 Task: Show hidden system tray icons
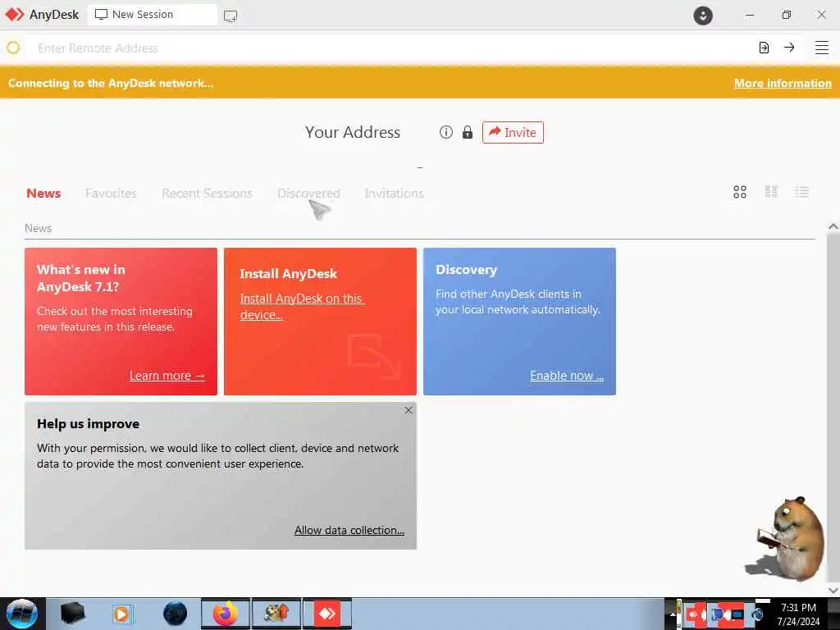(673, 614)
